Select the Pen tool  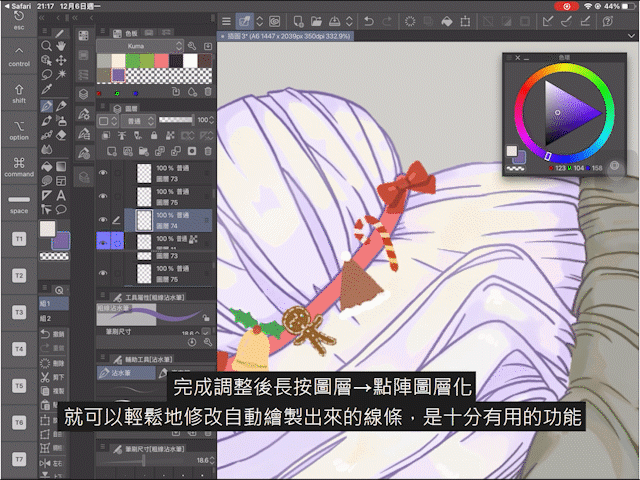tap(47, 106)
